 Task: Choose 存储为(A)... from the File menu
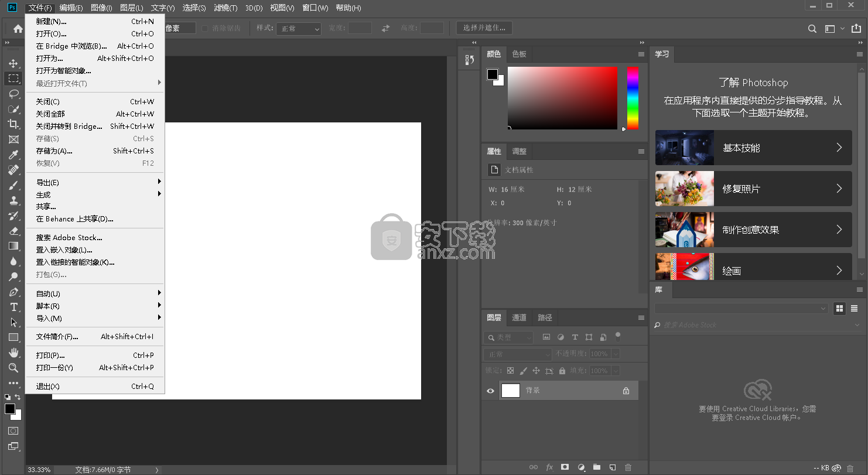point(95,151)
